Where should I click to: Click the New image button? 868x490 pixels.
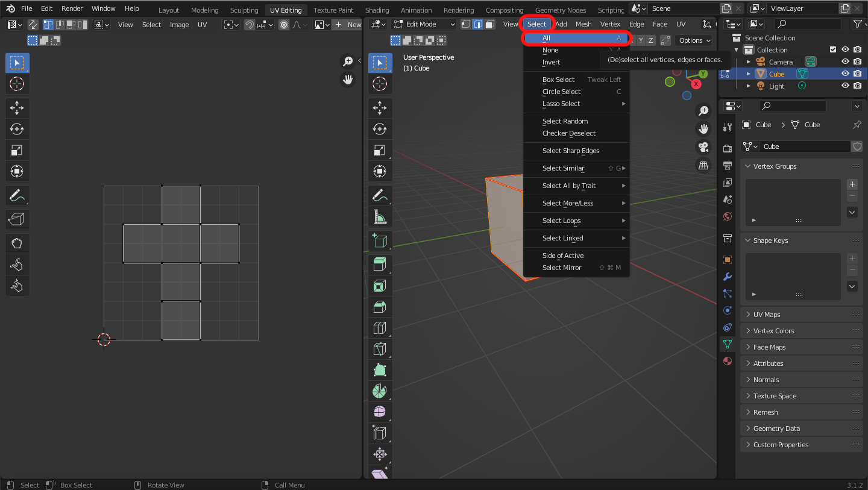(x=348, y=25)
